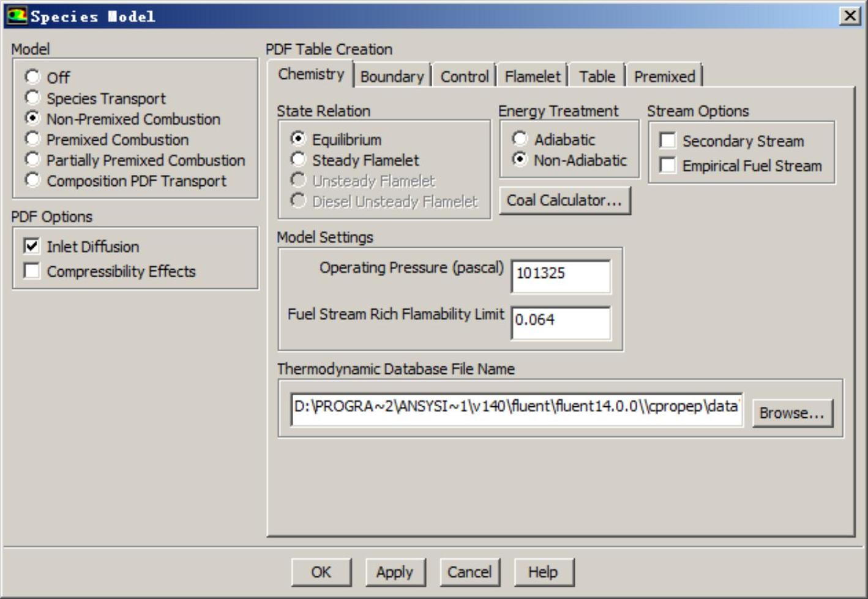Turn the species model Off

coord(32,77)
